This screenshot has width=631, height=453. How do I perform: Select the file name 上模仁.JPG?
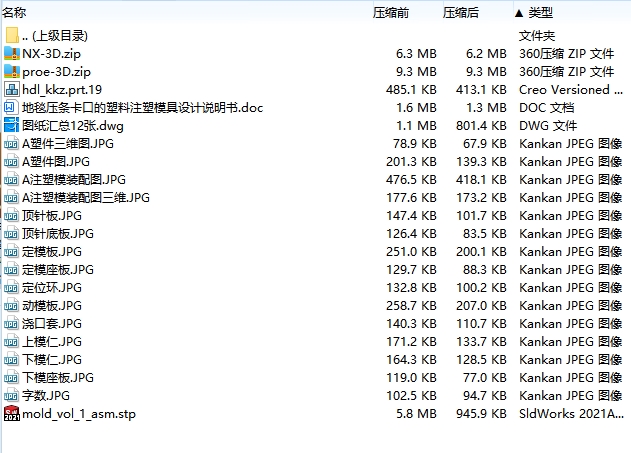click(52, 342)
